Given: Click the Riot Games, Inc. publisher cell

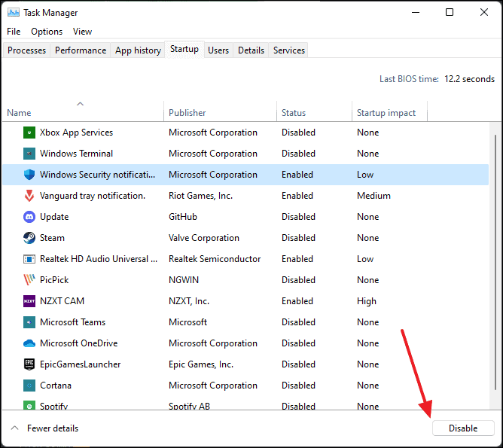Looking at the screenshot, I should pos(201,196).
